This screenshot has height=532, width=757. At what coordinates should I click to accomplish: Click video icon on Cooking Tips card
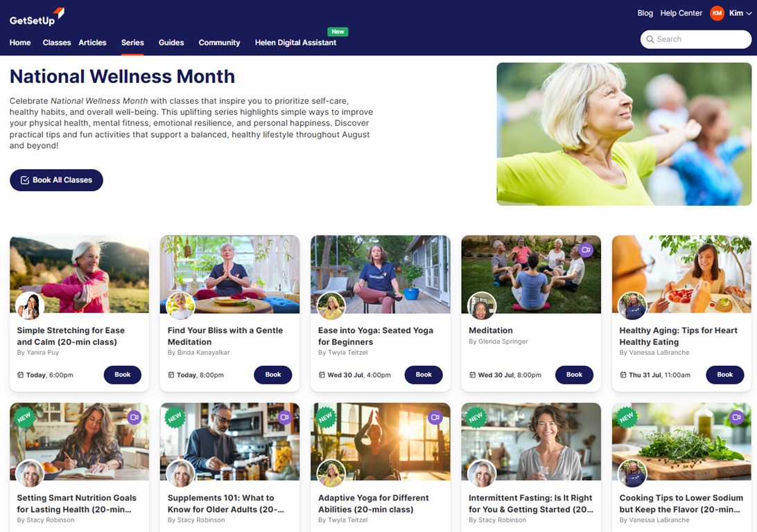(x=736, y=417)
